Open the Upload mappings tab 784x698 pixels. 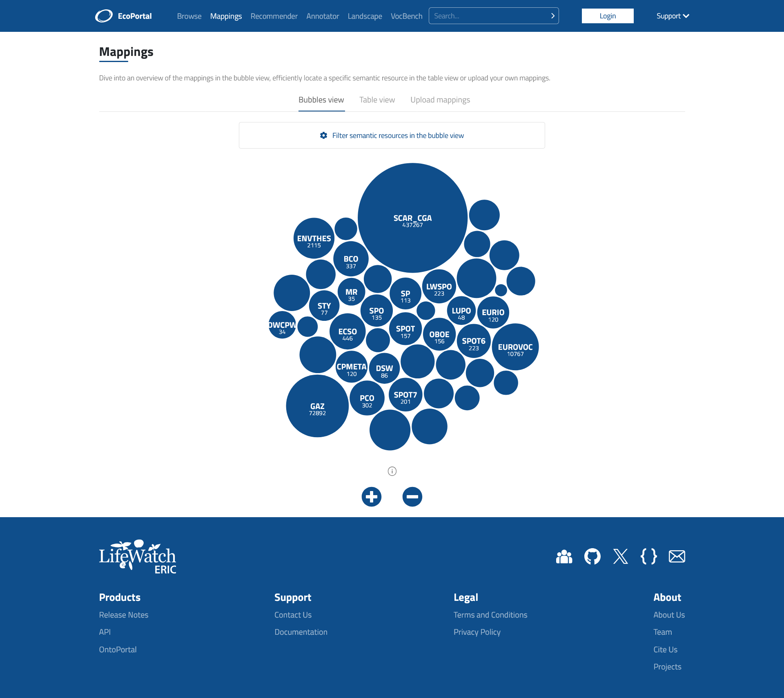(x=440, y=100)
